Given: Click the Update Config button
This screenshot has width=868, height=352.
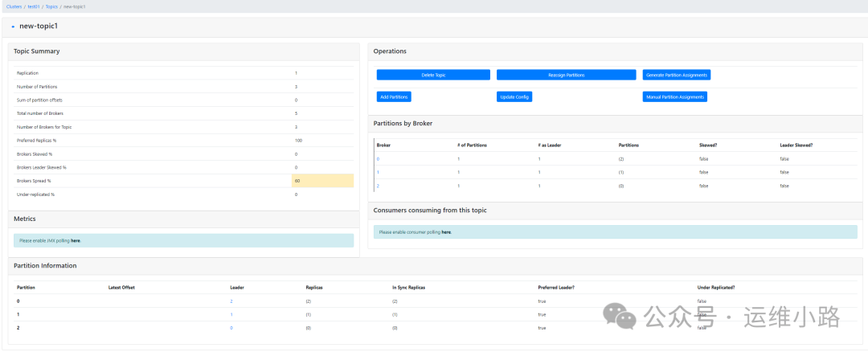Looking at the screenshot, I should pos(514,97).
